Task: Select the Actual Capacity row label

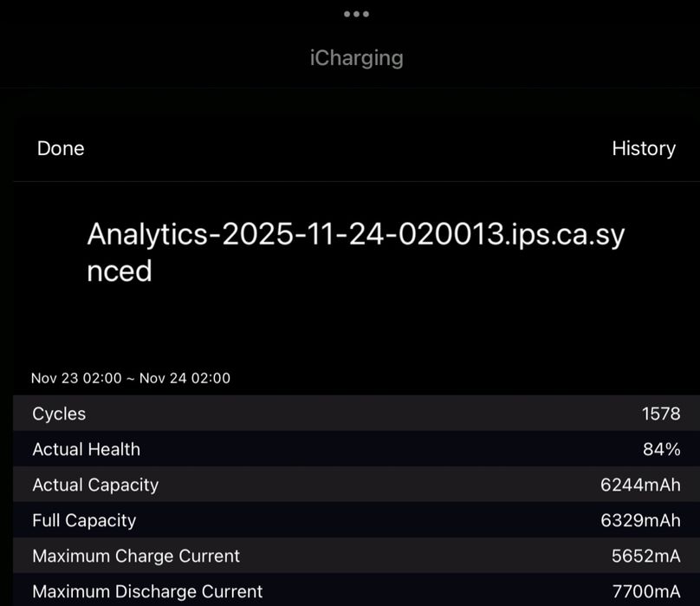Action: [x=95, y=485]
